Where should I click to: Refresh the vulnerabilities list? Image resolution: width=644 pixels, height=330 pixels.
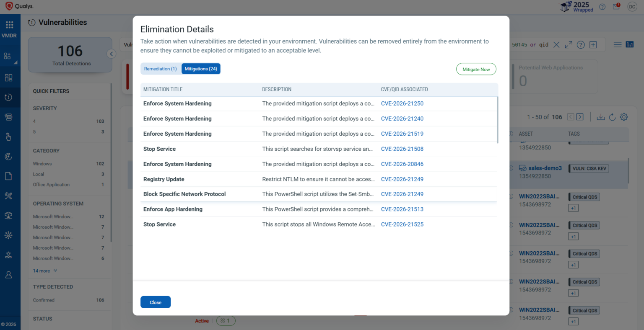click(x=613, y=117)
